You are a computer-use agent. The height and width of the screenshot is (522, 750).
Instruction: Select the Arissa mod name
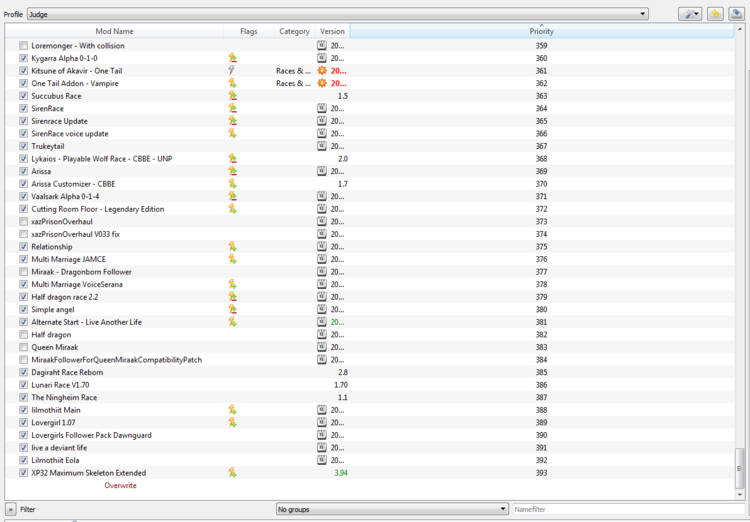click(x=41, y=171)
